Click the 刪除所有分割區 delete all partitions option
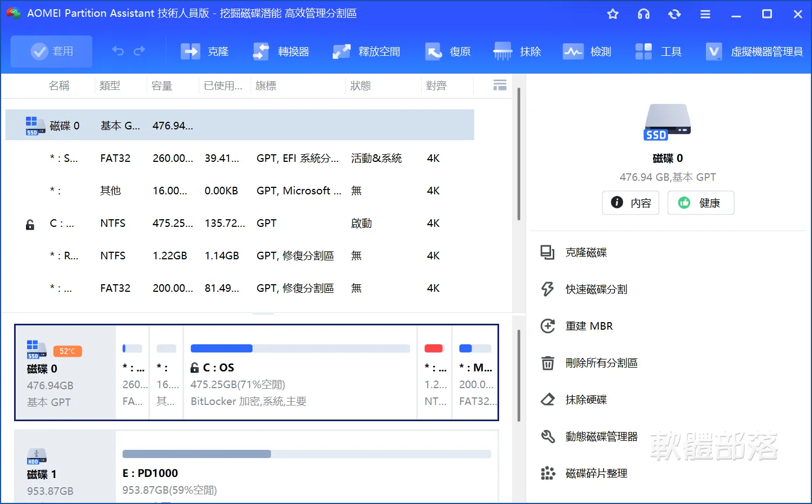The height and width of the screenshot is (504, 812). coord(601,363)
